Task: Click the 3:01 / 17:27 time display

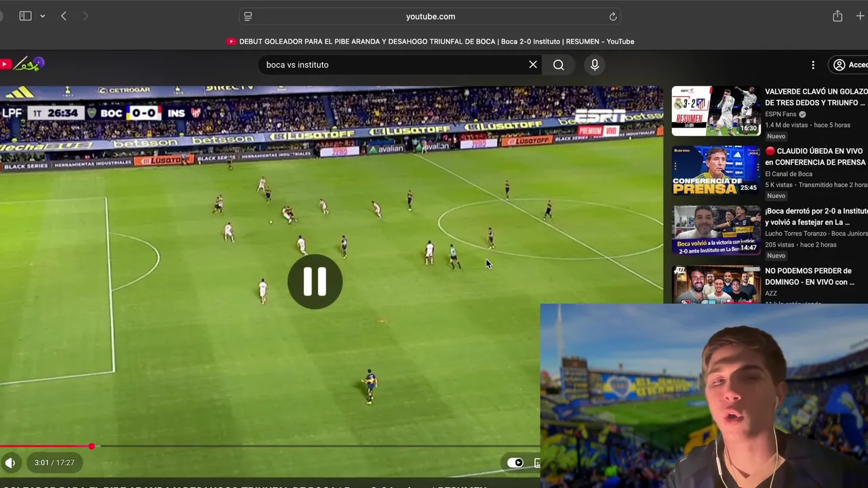Action: coord(54,463)
